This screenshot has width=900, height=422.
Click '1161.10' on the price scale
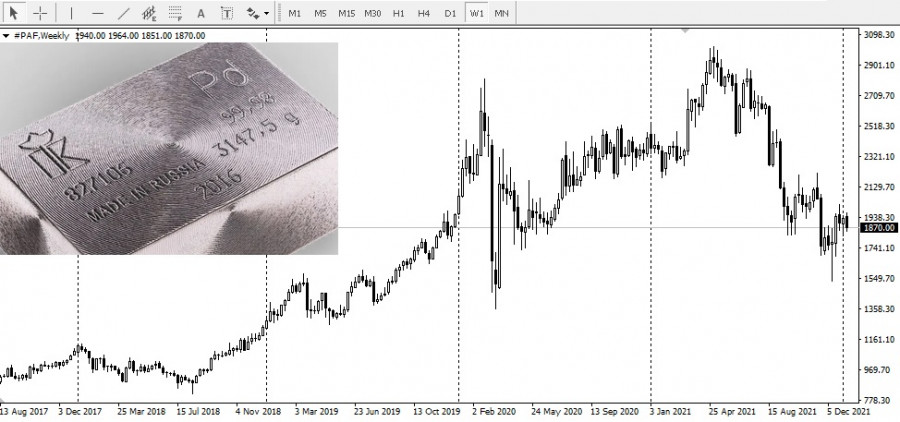click(879, 339)
